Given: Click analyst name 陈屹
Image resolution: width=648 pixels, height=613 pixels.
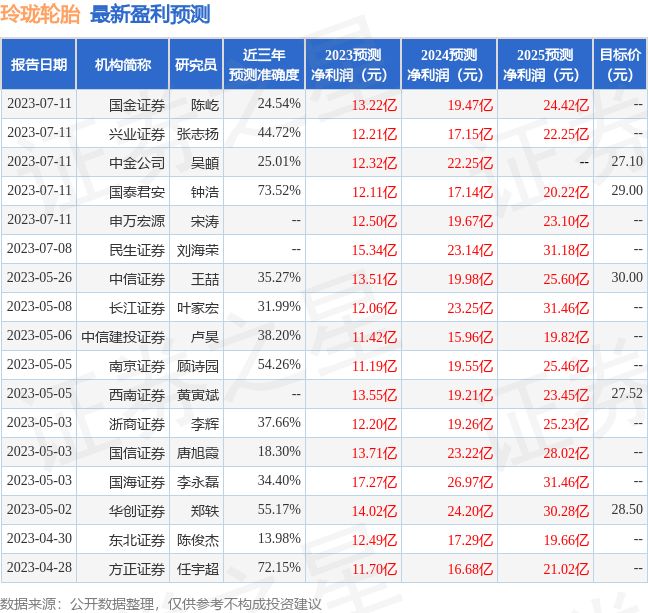Looking at the screenshot, I should click(205, 105).
